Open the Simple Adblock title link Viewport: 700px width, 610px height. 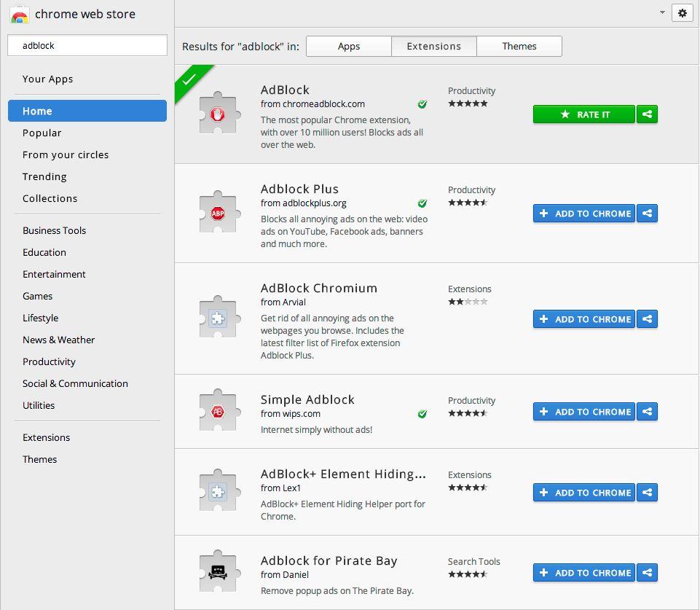click(x=307, y=399)
